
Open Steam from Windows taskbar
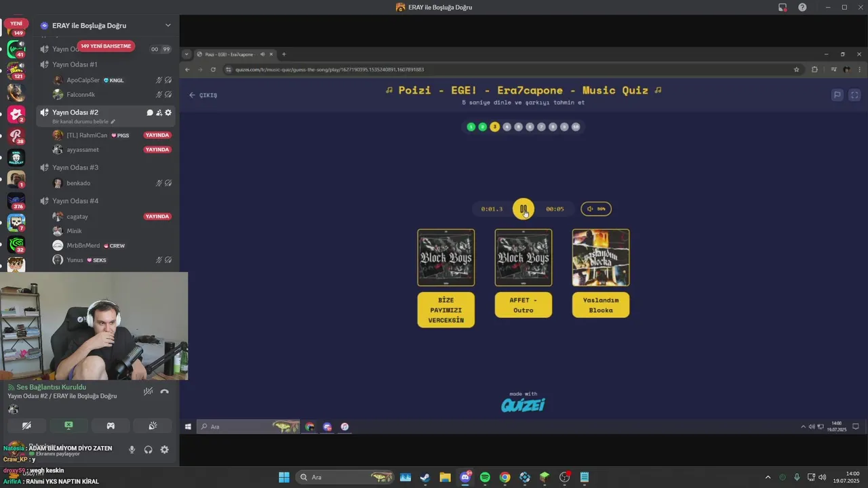[425, 477]
